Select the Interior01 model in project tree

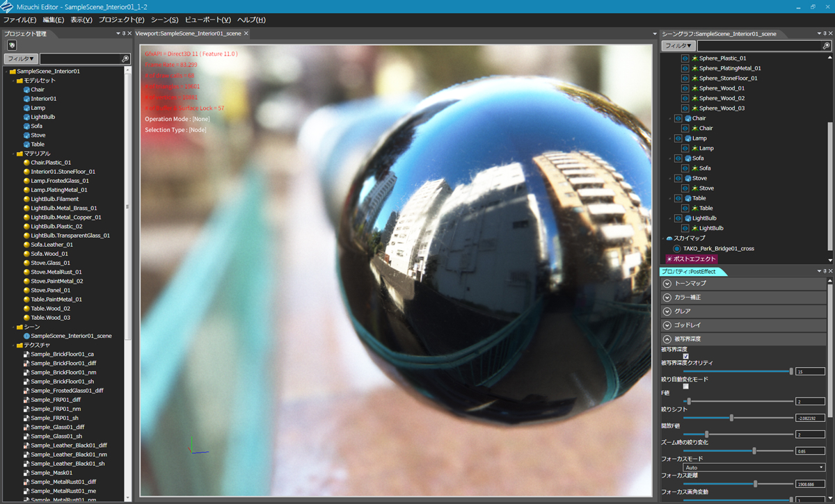click(44, 99)
